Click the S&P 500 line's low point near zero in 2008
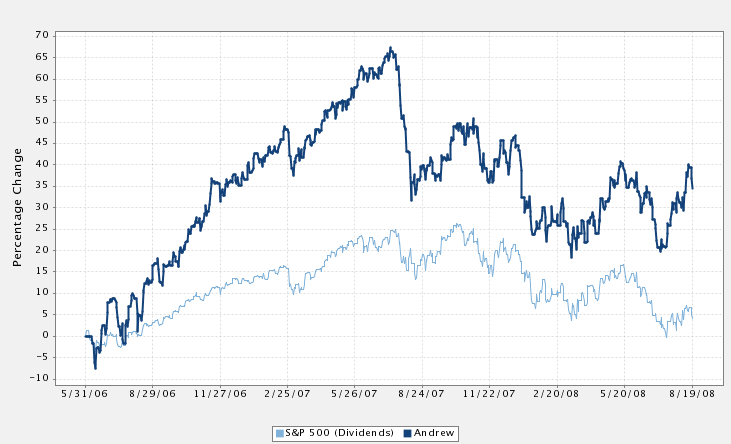The width and height of the screenshot is (731, 444). coord(666,336)
